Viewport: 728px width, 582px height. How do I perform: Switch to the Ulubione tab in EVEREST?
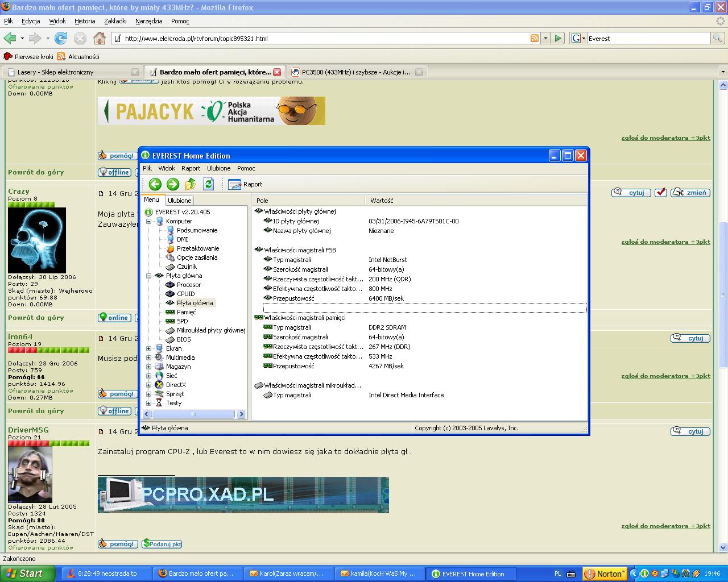point(180,201)
